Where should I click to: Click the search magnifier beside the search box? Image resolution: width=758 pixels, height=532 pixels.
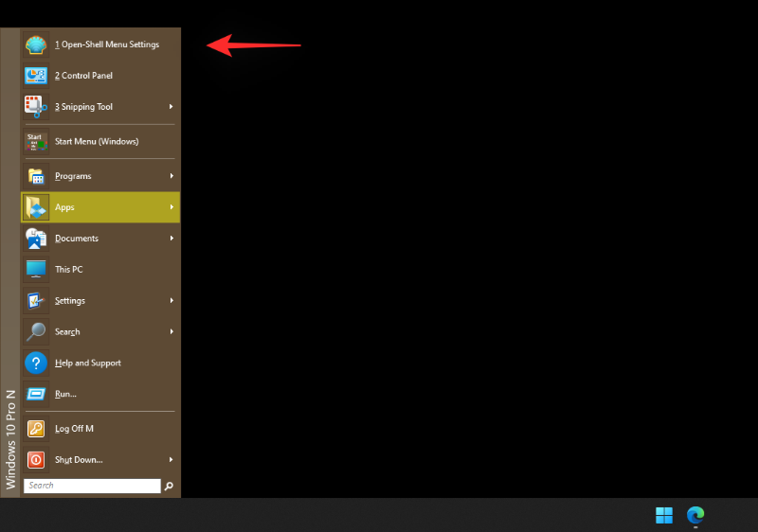tap(169, 486)
